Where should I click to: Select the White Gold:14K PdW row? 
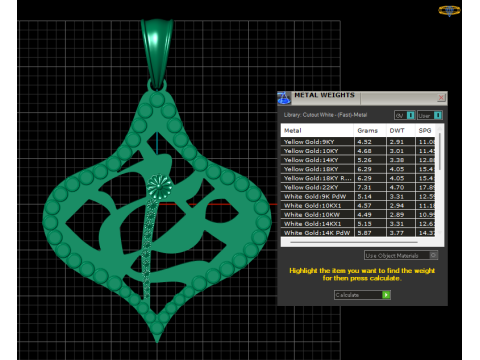tap(358, 233)
